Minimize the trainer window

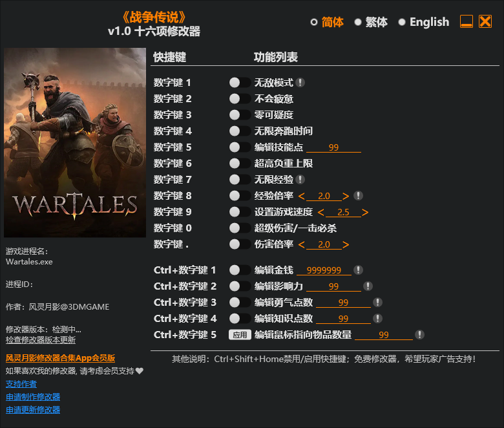[x=466, y=21]
